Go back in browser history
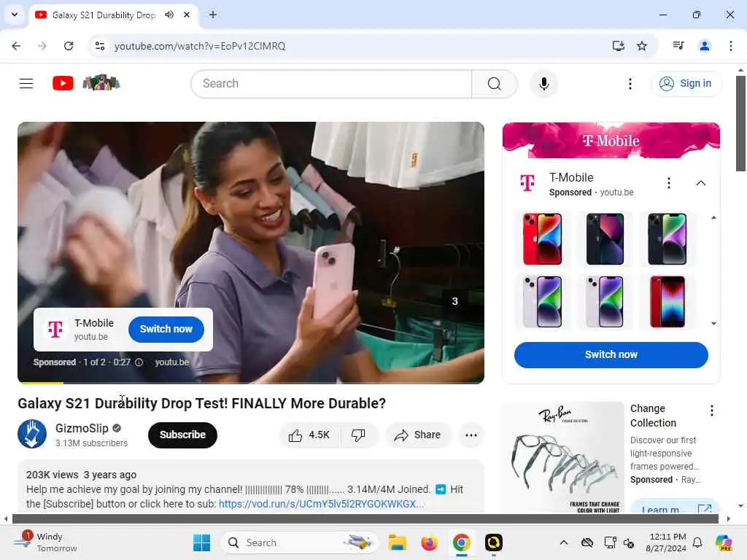Screen dimensions: 747x560 pyautogui.click(x=16, y=46)
